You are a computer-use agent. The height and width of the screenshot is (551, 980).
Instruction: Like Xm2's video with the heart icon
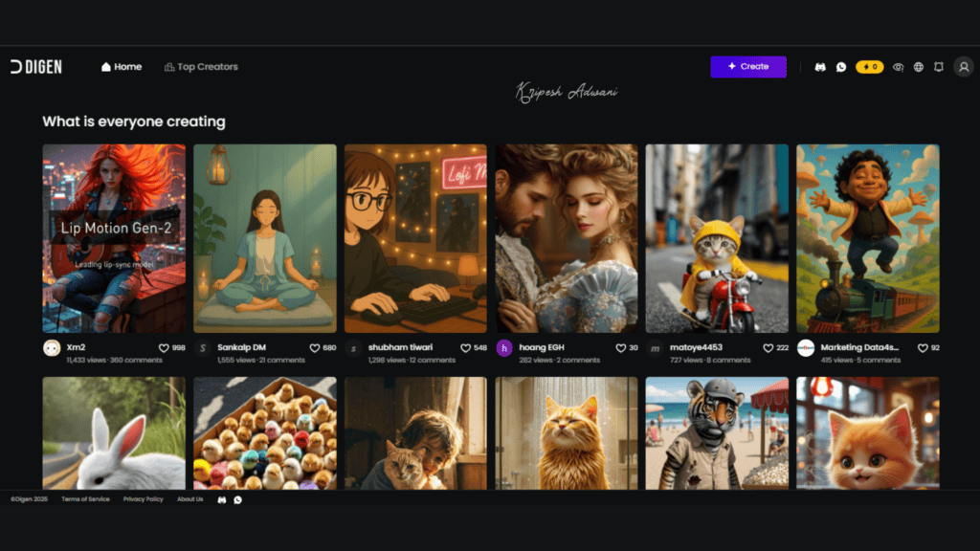pos(163,347)
